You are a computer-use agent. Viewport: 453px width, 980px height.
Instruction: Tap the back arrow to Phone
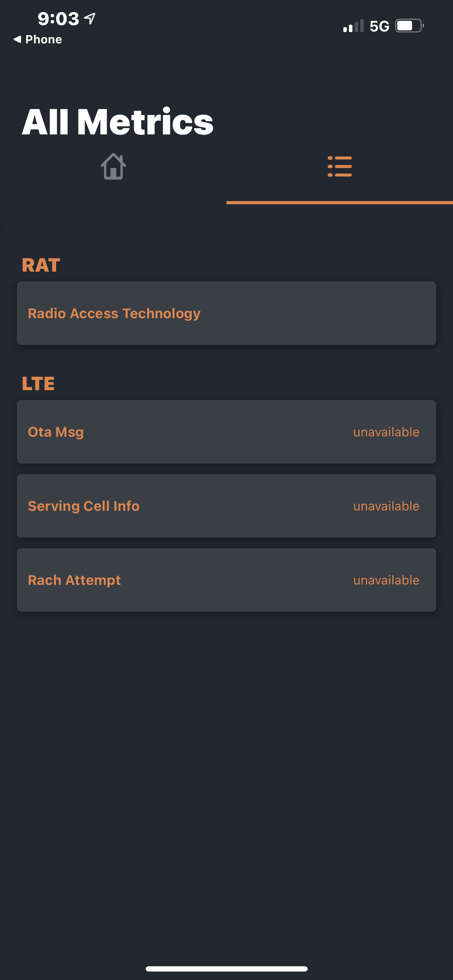pyautogui.click(x=17, y=39)
